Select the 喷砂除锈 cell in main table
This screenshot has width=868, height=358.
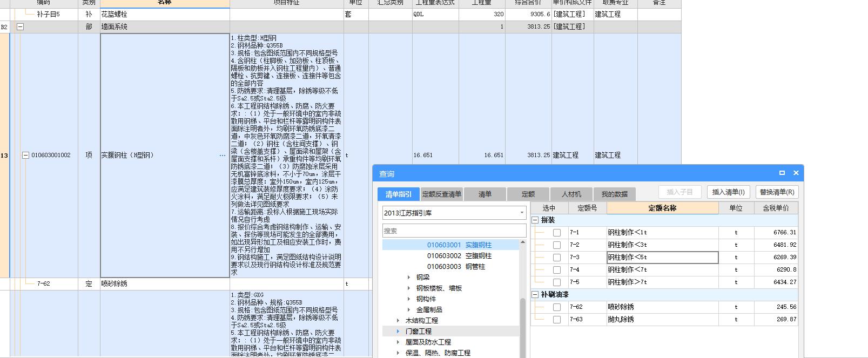coord(165,283)
